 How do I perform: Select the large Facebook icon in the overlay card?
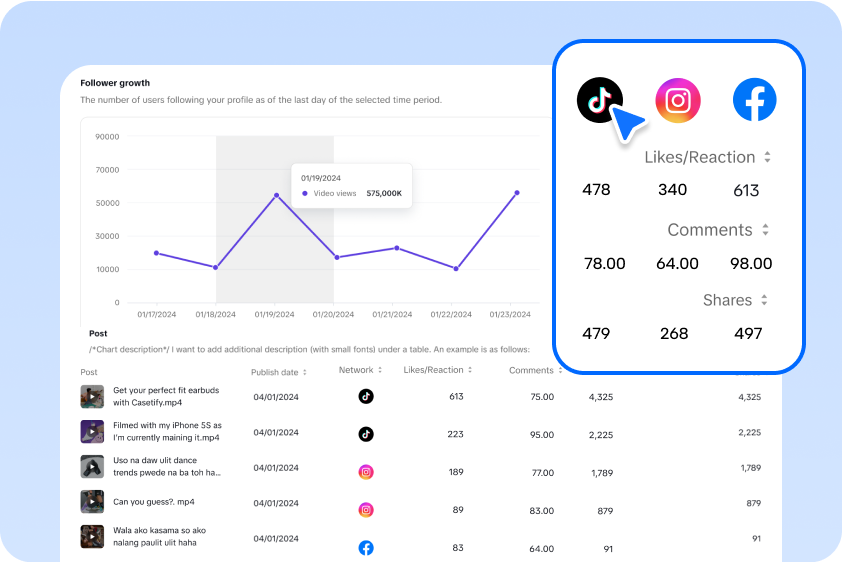pyautogui.click(x=754, y=100)
